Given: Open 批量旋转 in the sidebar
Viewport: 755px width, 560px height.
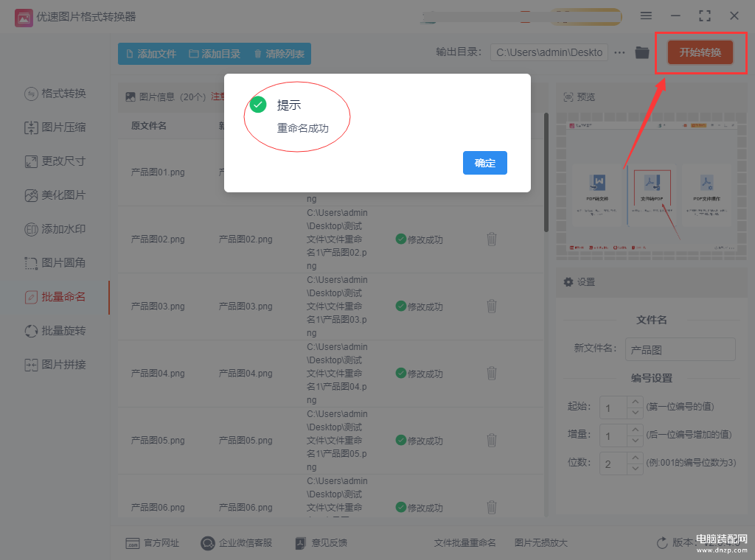Looking at the screenshot, I should [55, 331].
